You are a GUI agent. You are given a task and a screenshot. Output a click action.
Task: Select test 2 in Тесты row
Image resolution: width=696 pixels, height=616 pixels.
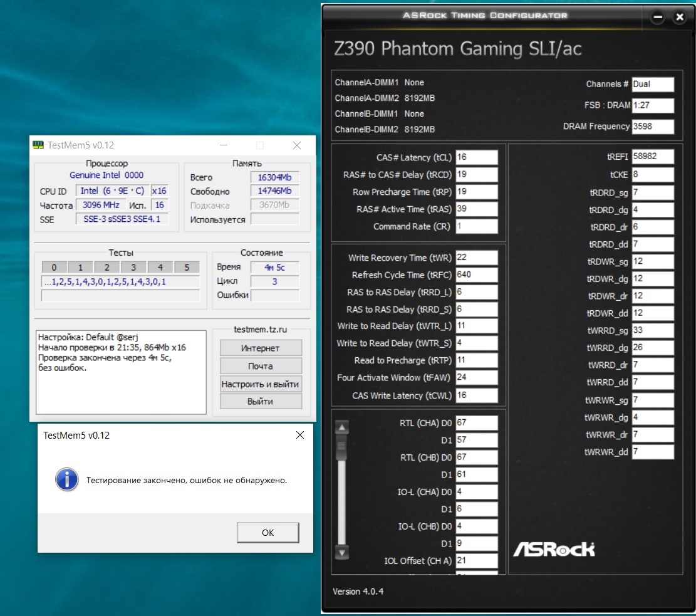click(x=107, y=267)
